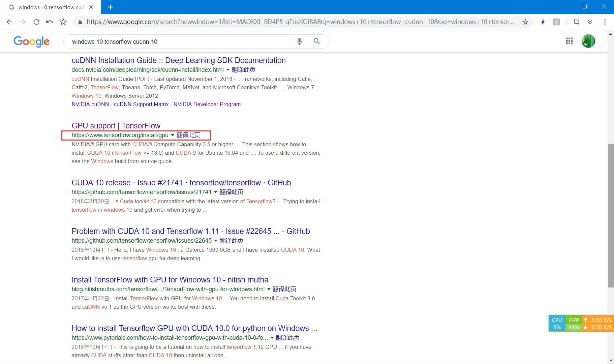Click the CPU 5% monitor widget

[557, 324]
